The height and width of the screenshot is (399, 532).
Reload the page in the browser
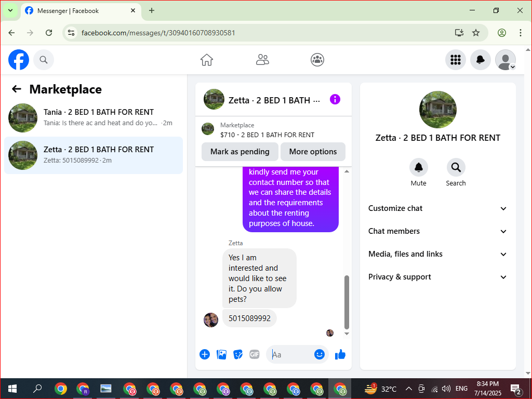point(49,33)
